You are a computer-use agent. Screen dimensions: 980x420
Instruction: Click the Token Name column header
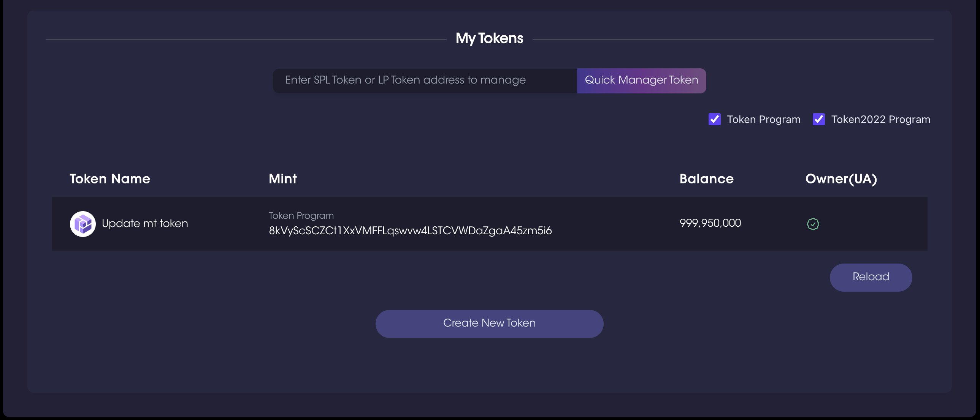pyautogui.click(x=110, y=179)
